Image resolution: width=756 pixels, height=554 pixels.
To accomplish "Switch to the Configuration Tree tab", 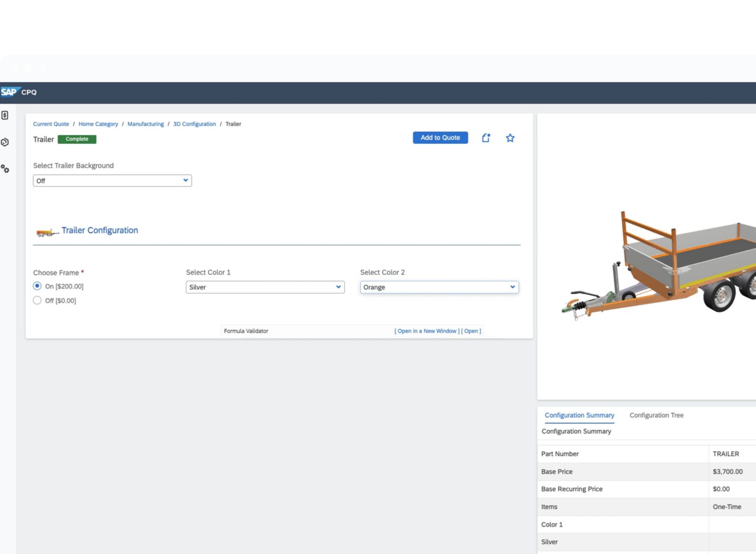I will 656,415.
